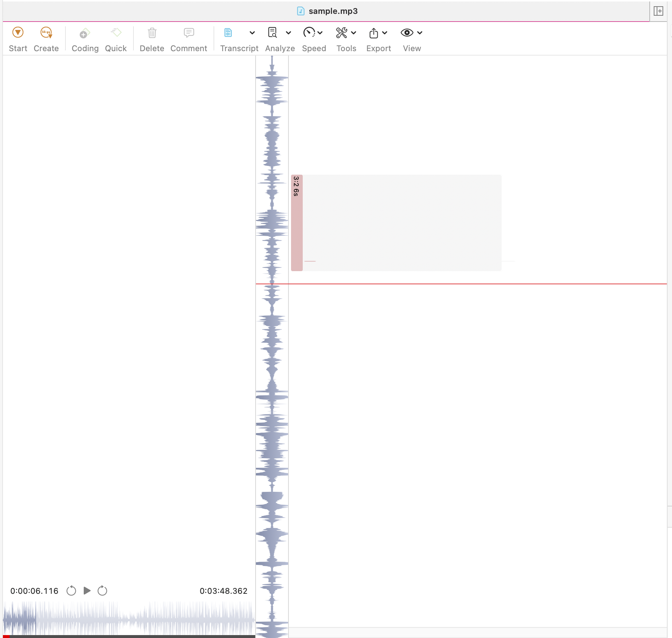Click the Start quotation icon

point(18,33)
